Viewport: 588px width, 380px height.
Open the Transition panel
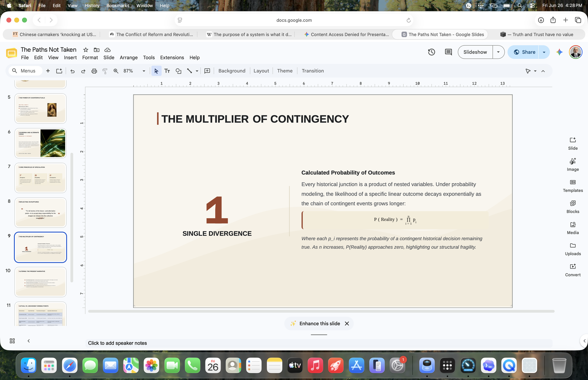click(313, 71)
